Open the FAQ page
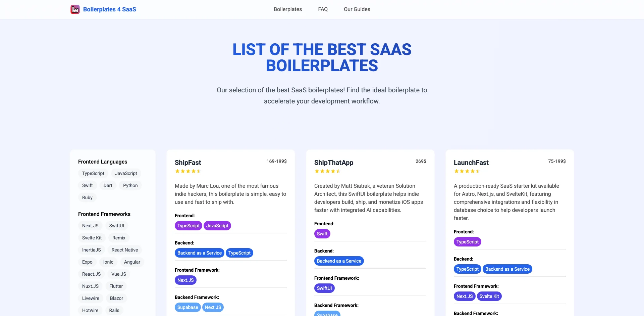644x316 pixels. (x=323, y=9)
